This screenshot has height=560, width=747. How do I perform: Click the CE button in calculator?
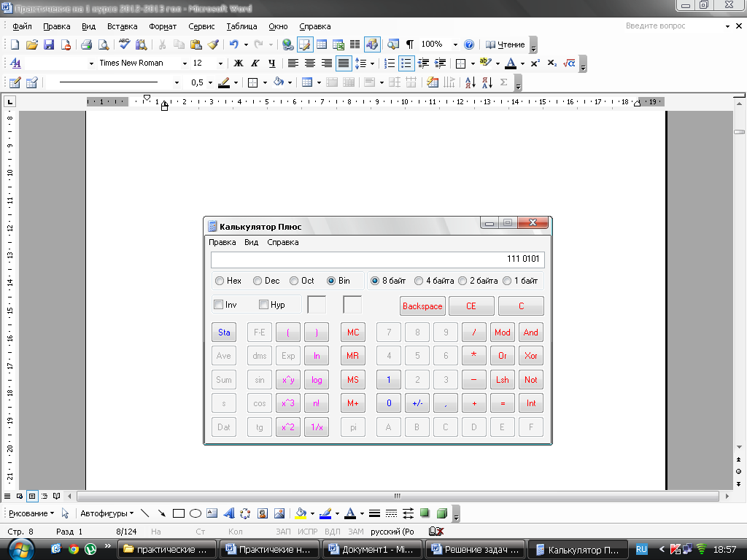(x=471, y=306)
